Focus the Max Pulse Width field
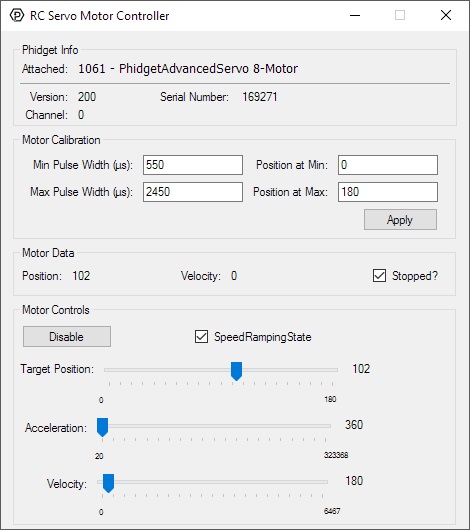Viewport: 470px width, 530px height. 193,192
